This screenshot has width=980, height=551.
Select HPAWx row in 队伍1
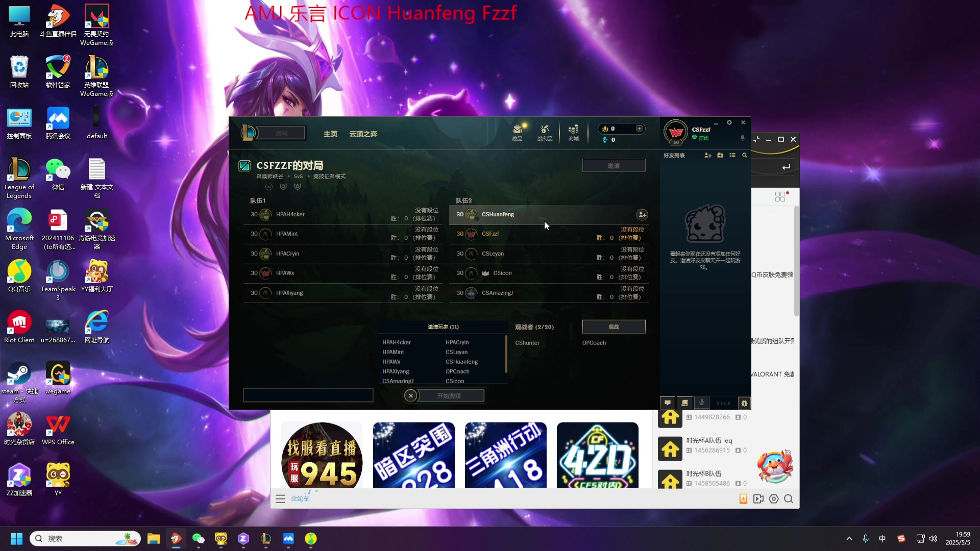(x=342, y=273)
